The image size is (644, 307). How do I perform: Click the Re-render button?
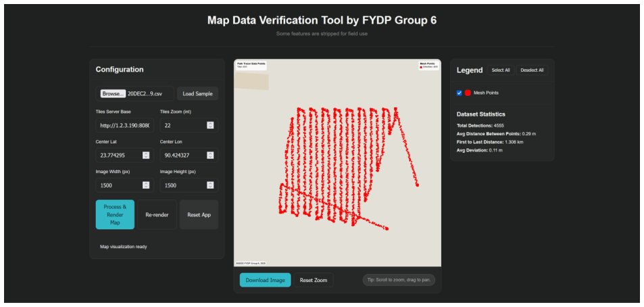(x=157, y=214)
